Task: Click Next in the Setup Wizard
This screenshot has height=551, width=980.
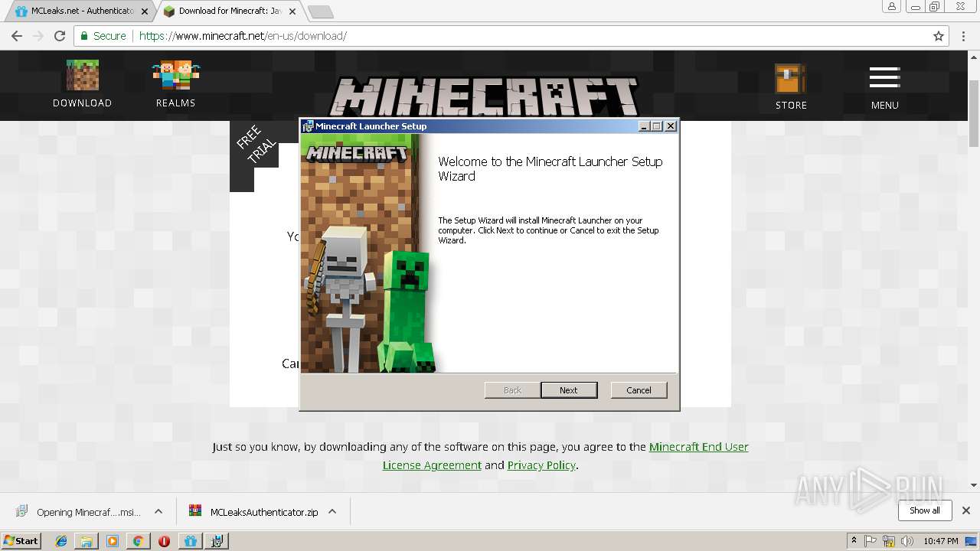Action: [569, 390]
